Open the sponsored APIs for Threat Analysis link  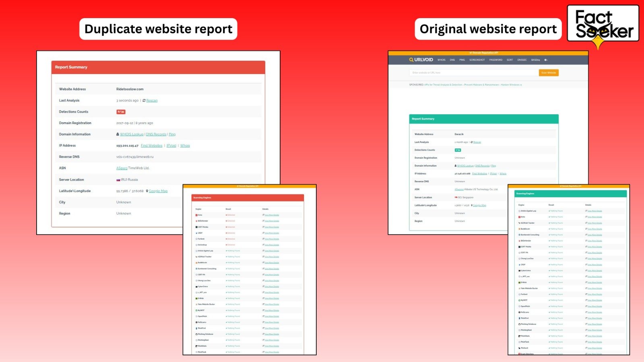tap(443, 85)
